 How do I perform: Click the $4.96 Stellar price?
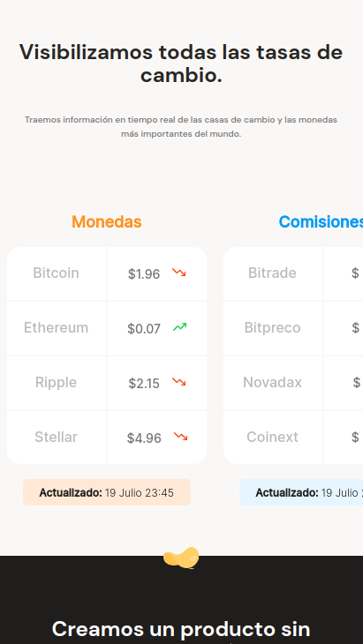click(x=144, y=438)
